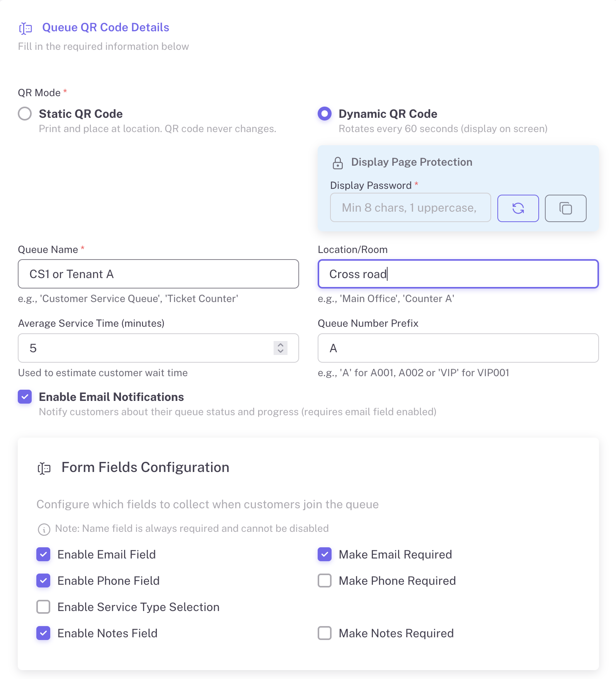
Task: Disable Email Notifications
Action: [x=25, y=397]
